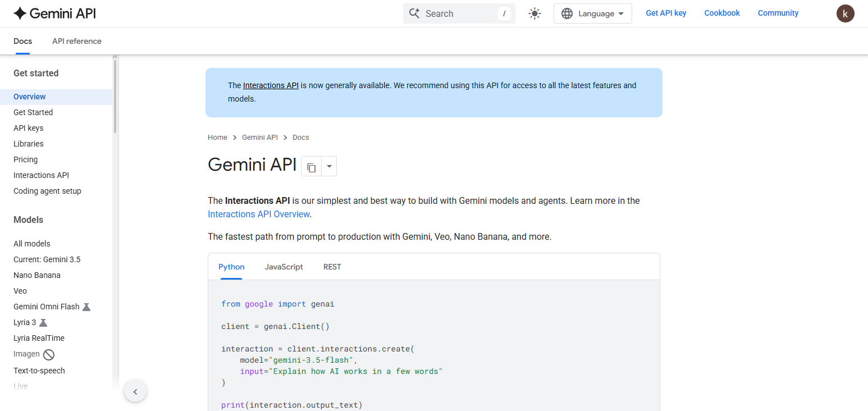Open Coding agent setup in the sidebar
The image size is (868, 411).
click(x=47, y=191)
